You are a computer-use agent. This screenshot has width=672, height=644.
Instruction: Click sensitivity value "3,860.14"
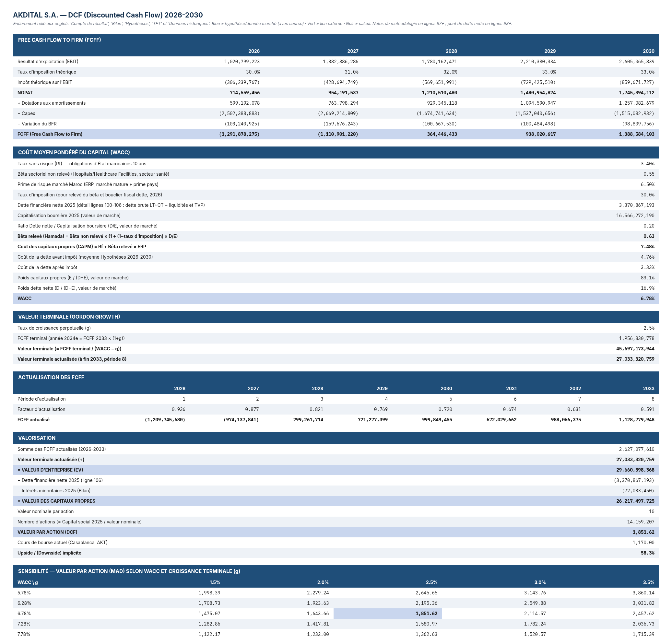tap(643, 592)
